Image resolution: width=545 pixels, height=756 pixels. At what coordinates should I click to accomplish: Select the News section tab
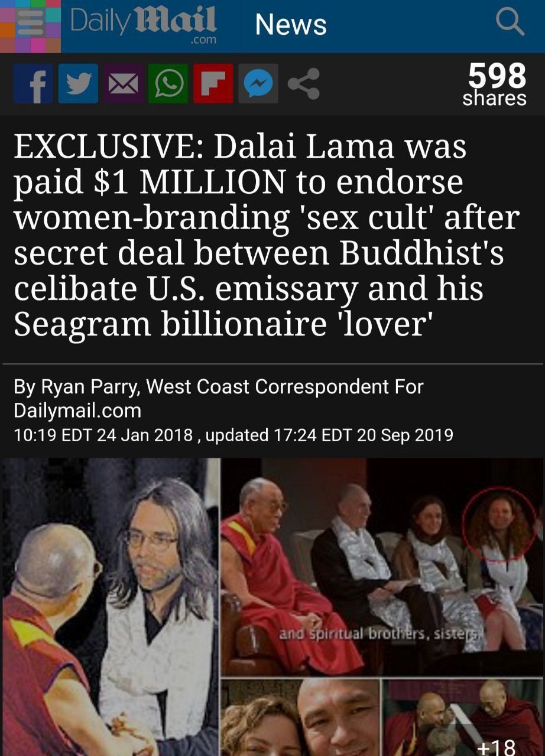coord(290,25)
